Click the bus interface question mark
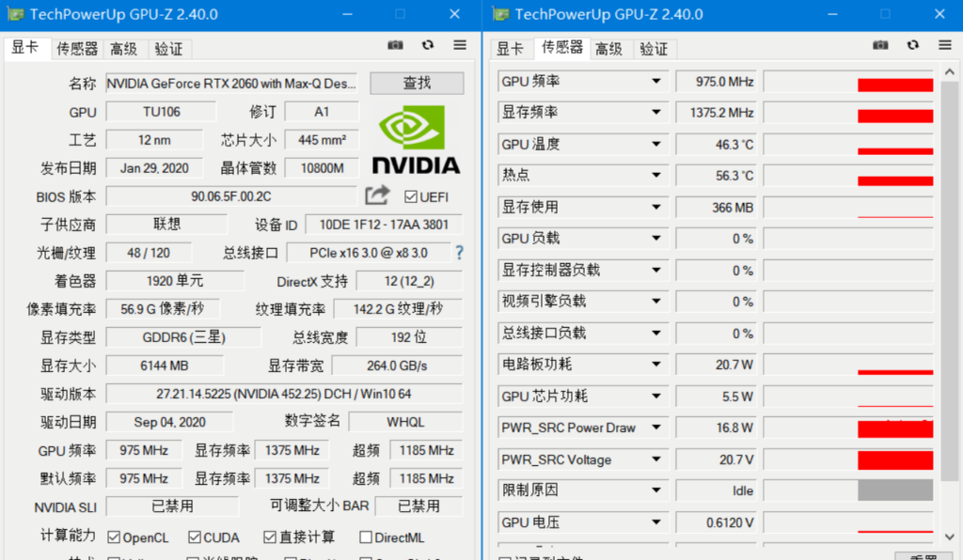963x560 pixels. tap(459, 253)
